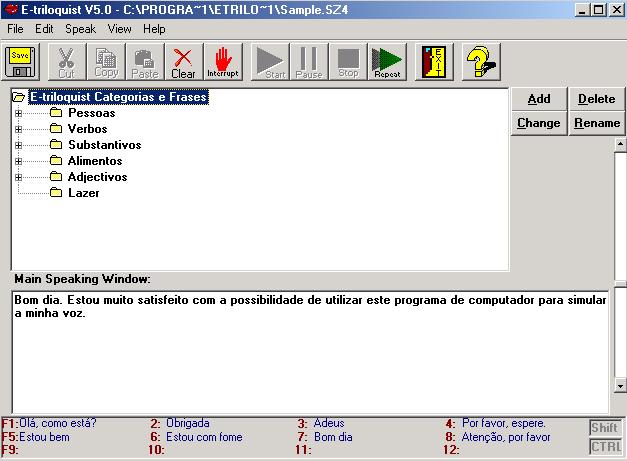Toggle the Shift indicator button
The image size is (627, 461).
pos(605,427)
